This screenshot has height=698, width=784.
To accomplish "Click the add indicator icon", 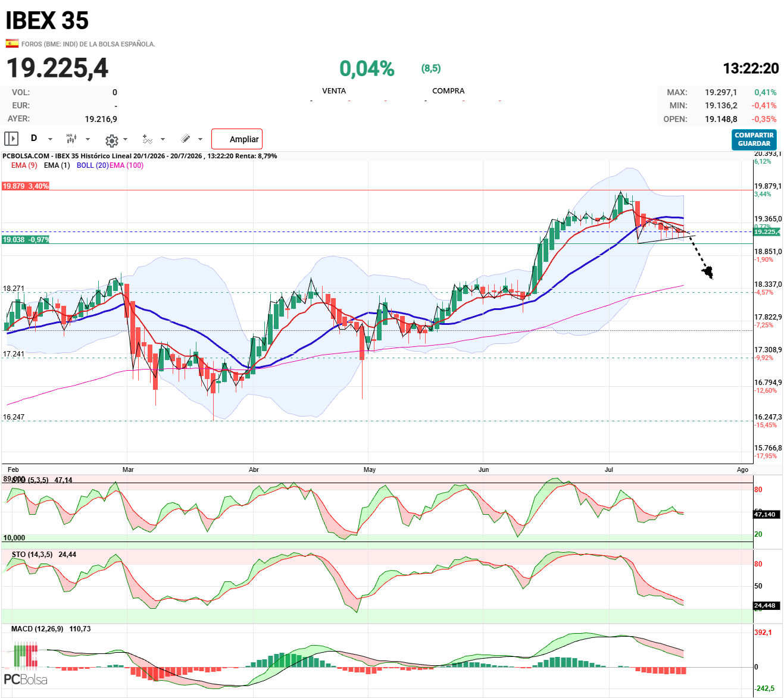I will [147, 139].
